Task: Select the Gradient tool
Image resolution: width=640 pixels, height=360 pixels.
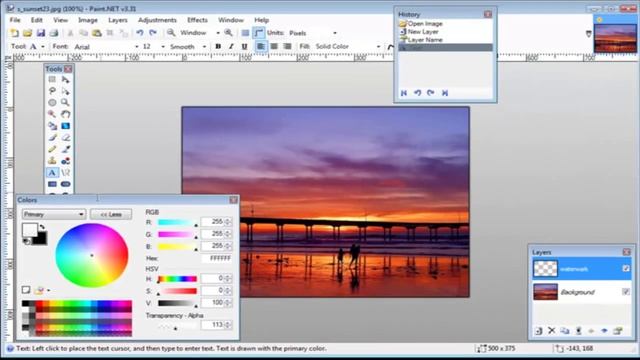Action: (65, 126)
